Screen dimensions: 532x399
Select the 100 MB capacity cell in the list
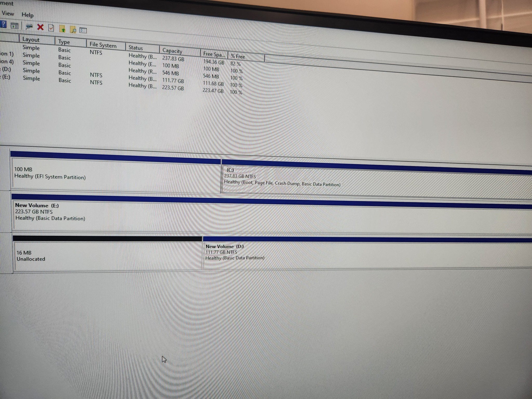coord(171,66)
